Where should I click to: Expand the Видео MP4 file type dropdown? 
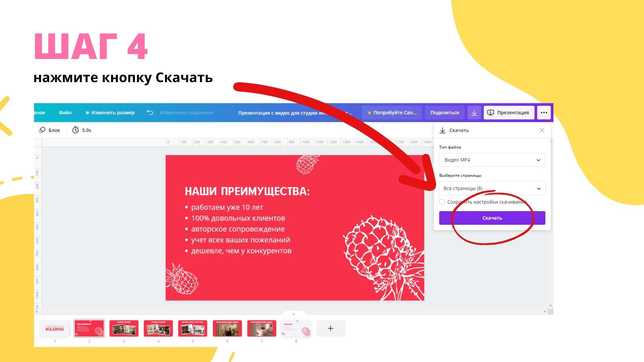(x=492, y=160)
